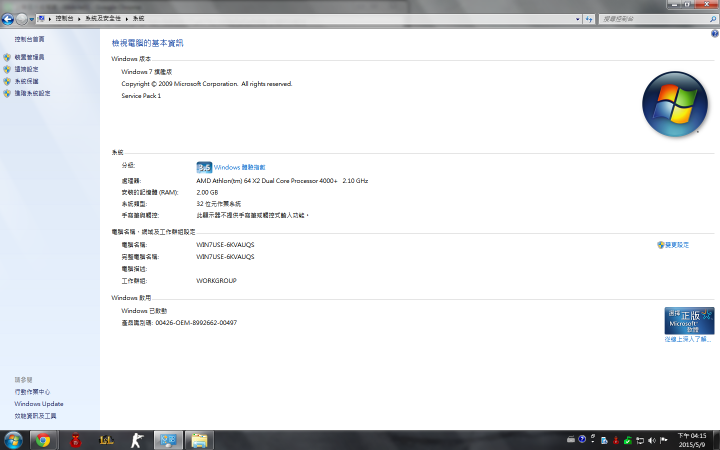The width and height of the screenshot is (720, 450).
Task: Select 控制台 in the breadcrumb path
Action: pos(64,18)
